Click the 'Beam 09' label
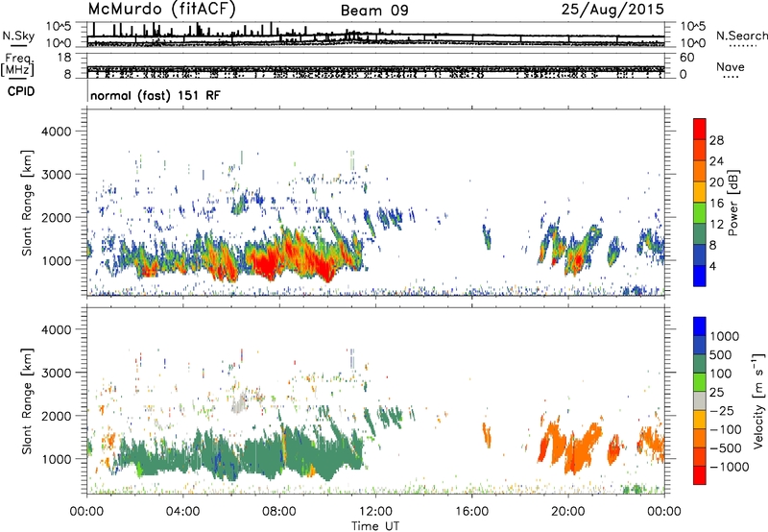Screen dimensions: 768x532 click(x=374, y=11)
